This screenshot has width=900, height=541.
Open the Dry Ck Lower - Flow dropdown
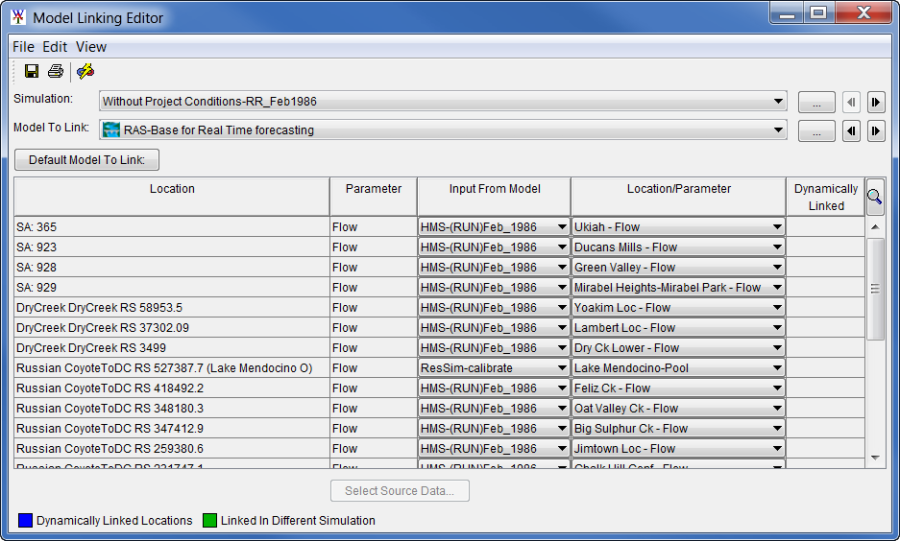[678, 348]
